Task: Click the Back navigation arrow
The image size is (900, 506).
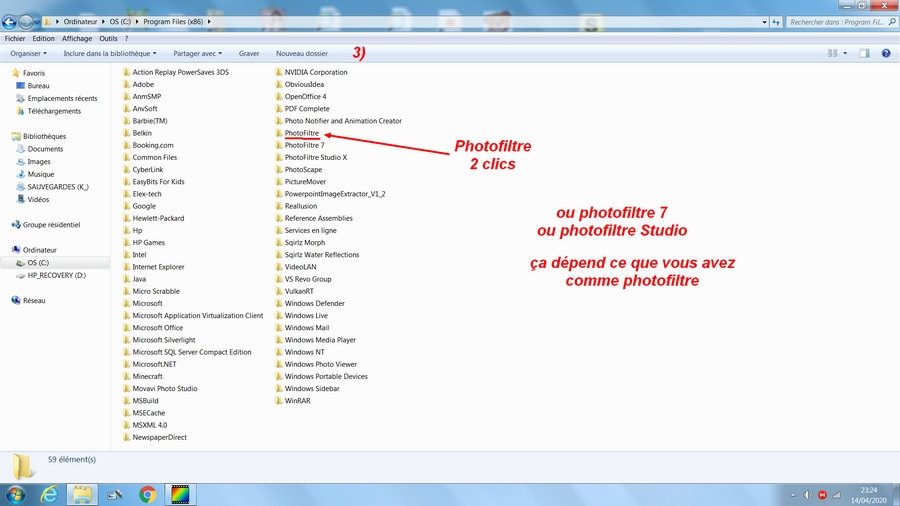Action: (9, 22)
